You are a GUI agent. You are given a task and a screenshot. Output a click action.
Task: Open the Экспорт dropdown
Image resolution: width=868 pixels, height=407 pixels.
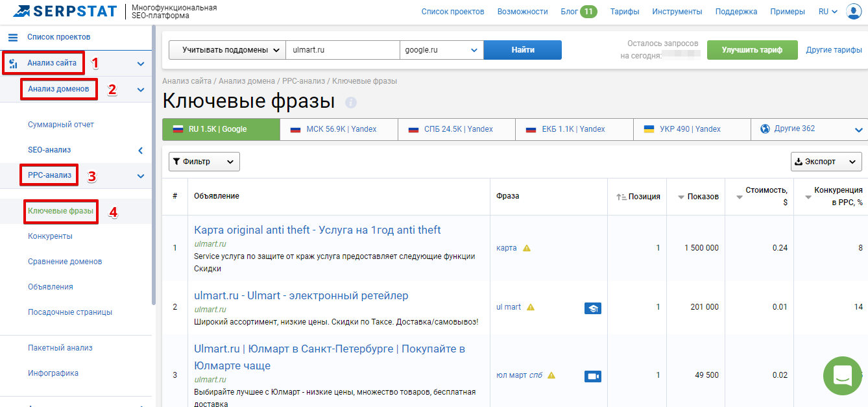[x=826, y=162]
